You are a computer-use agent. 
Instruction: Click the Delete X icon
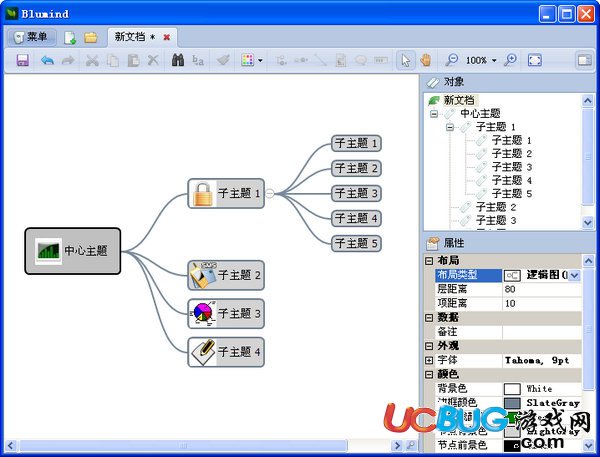(x=153, y=60)
